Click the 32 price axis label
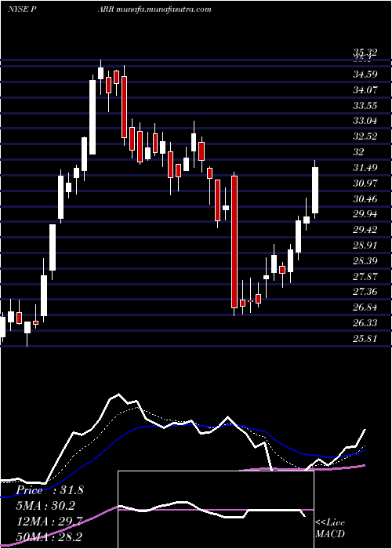Viewport: 392px width, 549px height. 359,152
